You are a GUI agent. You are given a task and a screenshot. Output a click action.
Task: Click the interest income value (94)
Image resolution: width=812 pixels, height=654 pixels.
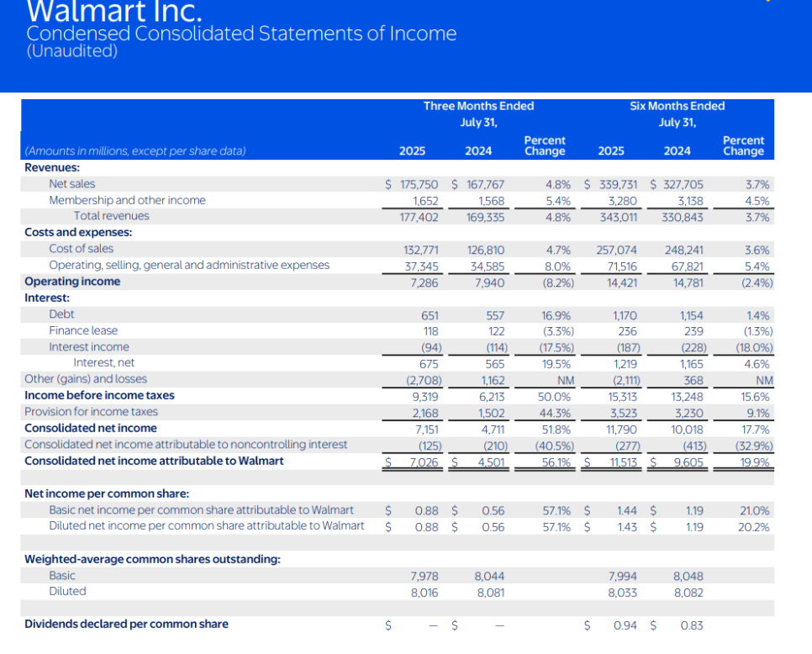[431, 347]
